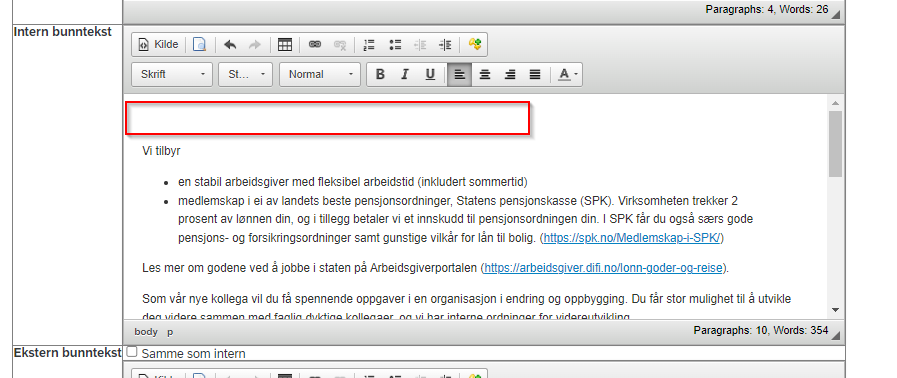Screen dimensions: 897x378
Task: Insert a table using the grid icon
Action: pos(285,45)
